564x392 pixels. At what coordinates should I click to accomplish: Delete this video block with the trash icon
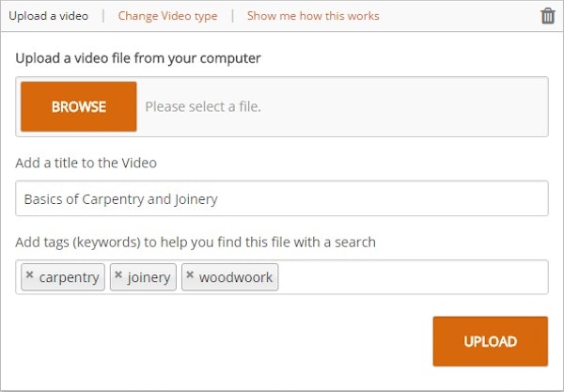[547, 16]
